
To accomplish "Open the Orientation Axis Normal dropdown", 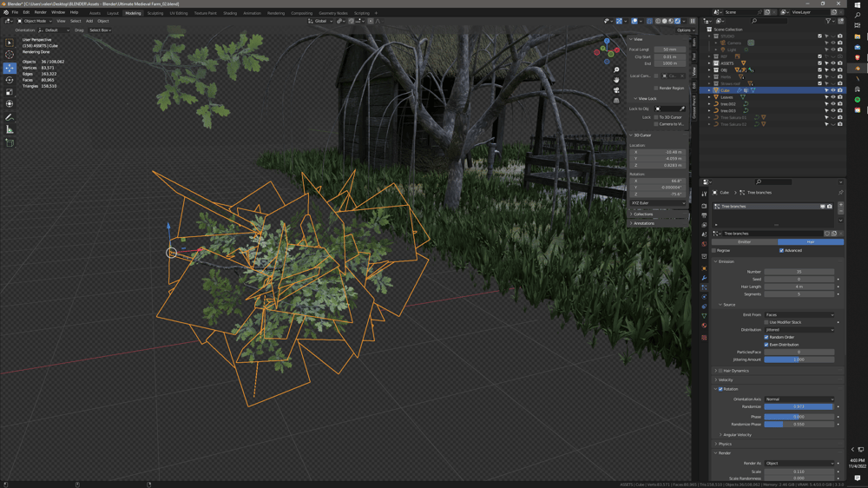I will pos(799,399).
